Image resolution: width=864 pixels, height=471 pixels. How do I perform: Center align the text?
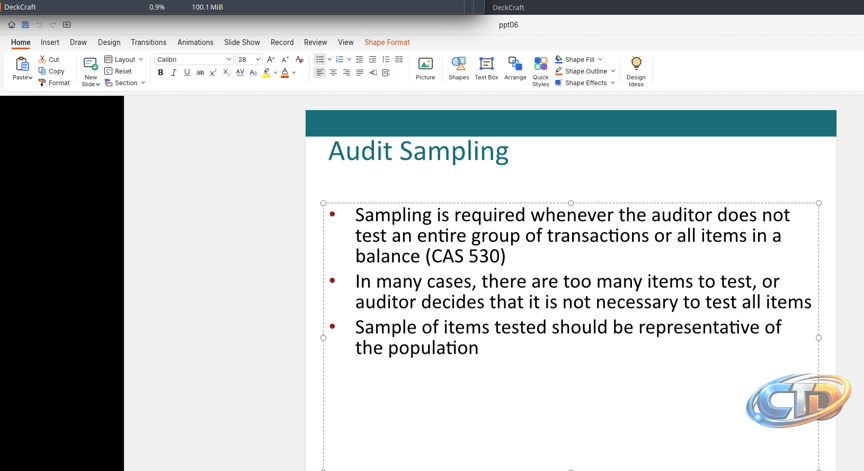click(333, 73)
